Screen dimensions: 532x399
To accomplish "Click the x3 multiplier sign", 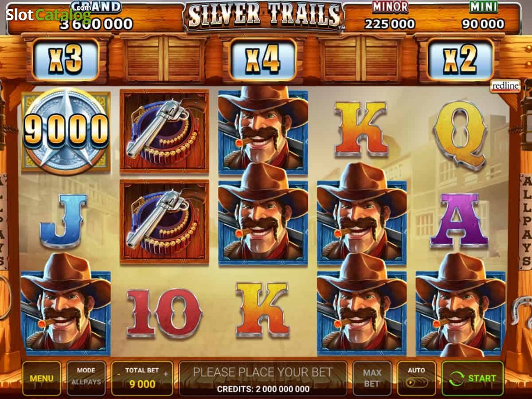I will pos(66,60).
